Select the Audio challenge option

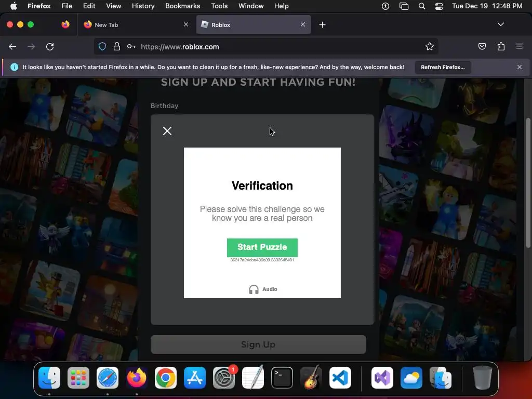point(263,289)
